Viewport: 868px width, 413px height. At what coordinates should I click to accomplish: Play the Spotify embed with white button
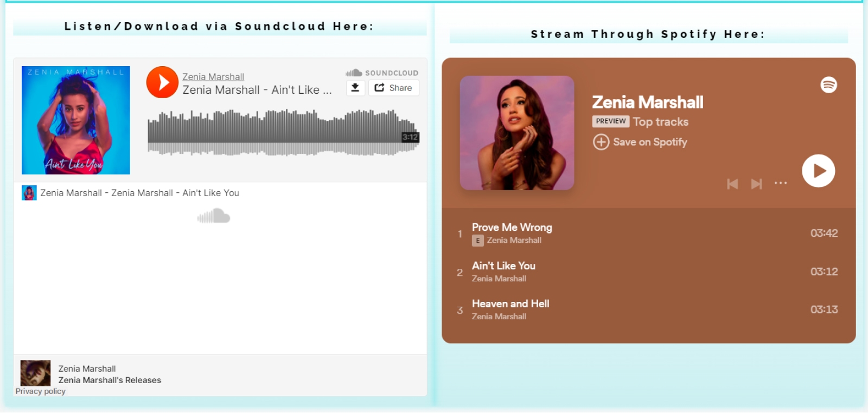818,171
